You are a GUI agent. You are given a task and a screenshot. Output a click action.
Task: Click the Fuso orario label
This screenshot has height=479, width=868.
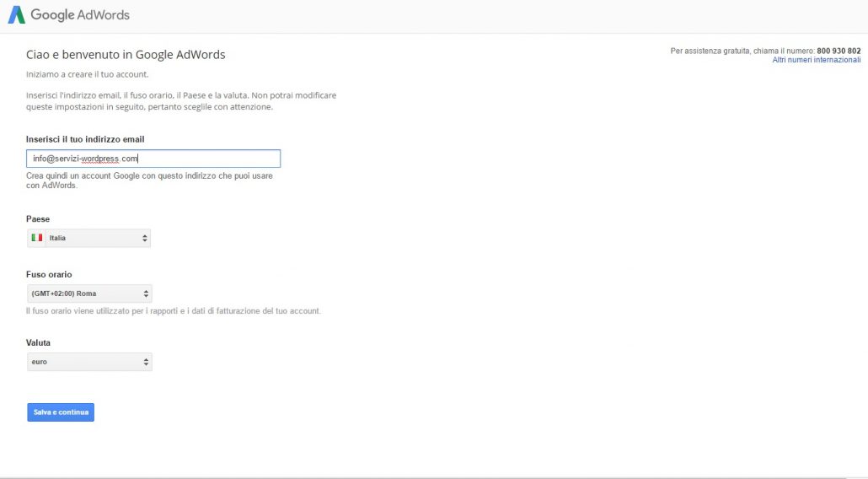tap(49, 274)
